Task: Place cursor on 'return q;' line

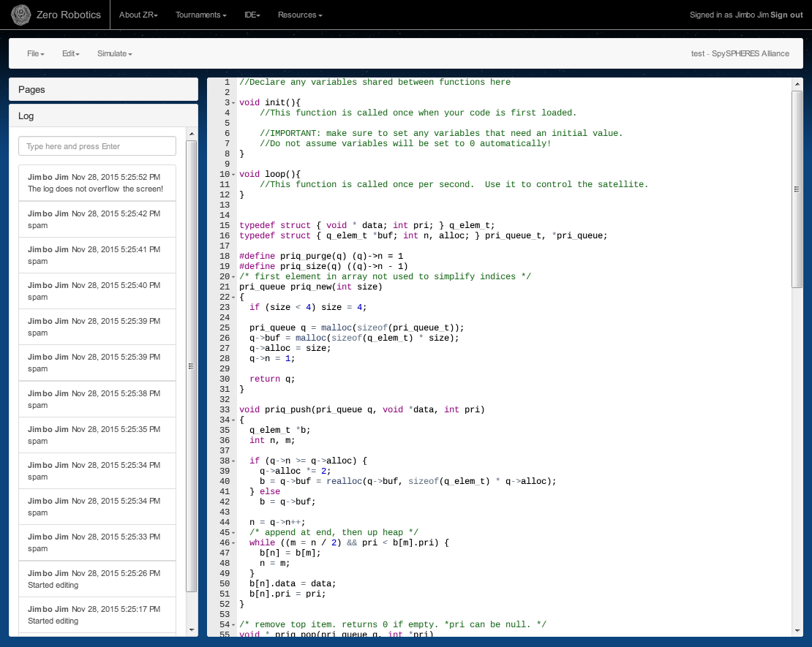Action: [272, 379]
